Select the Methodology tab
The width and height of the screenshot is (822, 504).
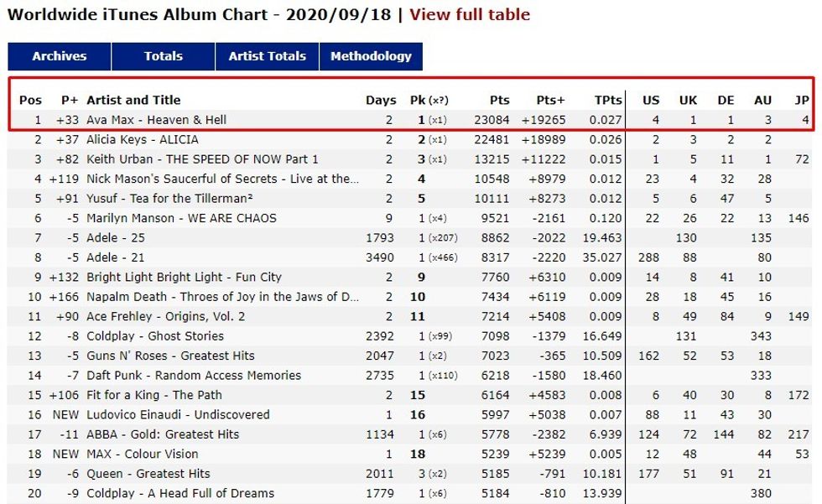(371, 56)
